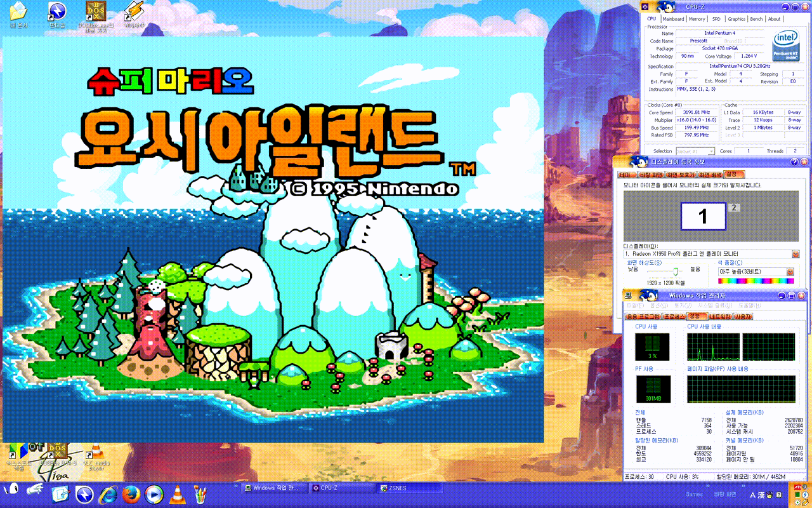
Task: Click the Games toolbar on the taskbar
Action: pyautogui.click(x=694, y=494)
